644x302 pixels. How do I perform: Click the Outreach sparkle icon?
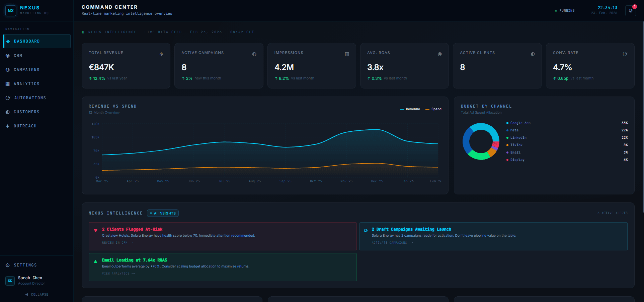coord(7,126)
